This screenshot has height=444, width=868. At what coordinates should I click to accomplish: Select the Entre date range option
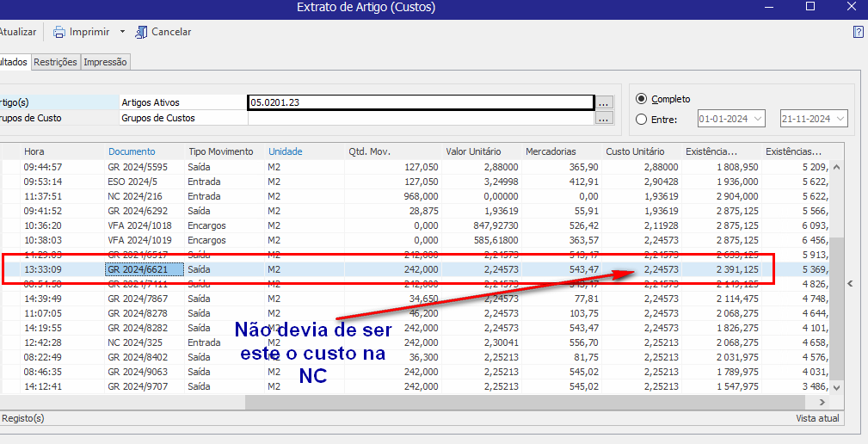(x=641, y=119)
